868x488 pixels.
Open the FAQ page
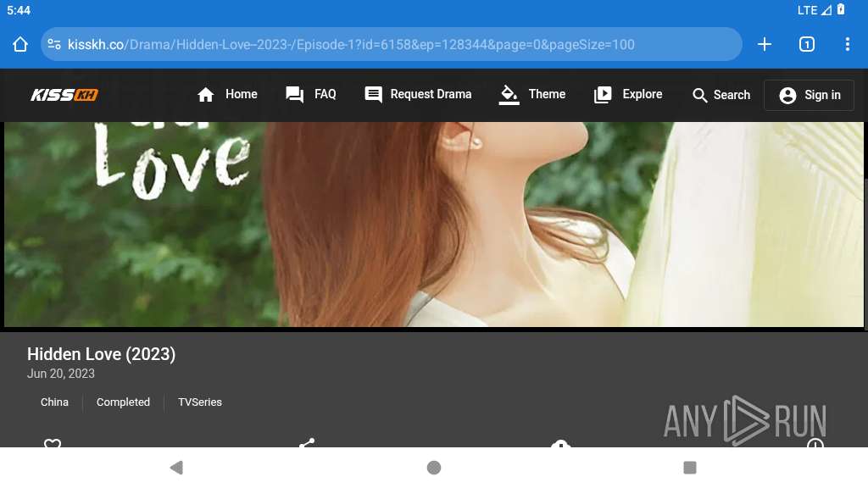[310, 95]
